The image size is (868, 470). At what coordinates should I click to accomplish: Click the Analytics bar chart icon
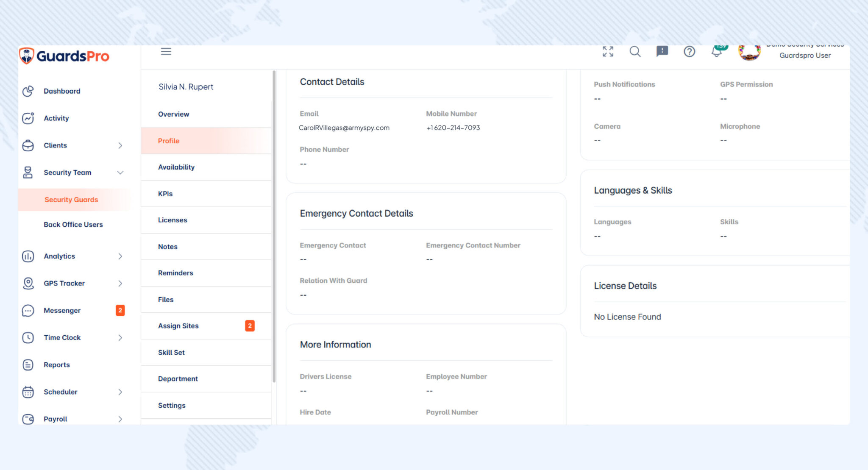pyautogui.click(x=28, y=256)
